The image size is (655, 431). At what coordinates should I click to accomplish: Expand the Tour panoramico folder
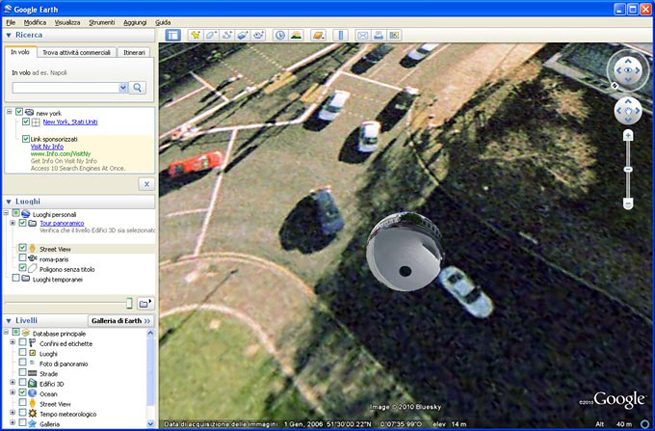point(13,223)
